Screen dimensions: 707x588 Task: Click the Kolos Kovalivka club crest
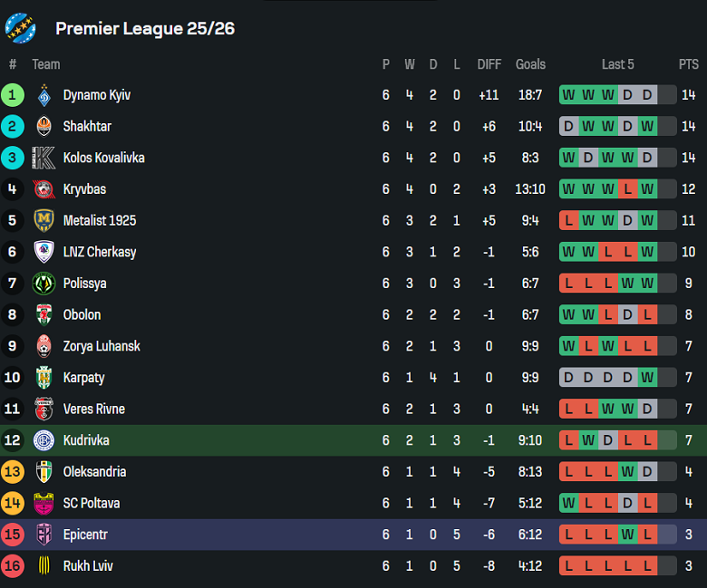[x=44, y=158]
